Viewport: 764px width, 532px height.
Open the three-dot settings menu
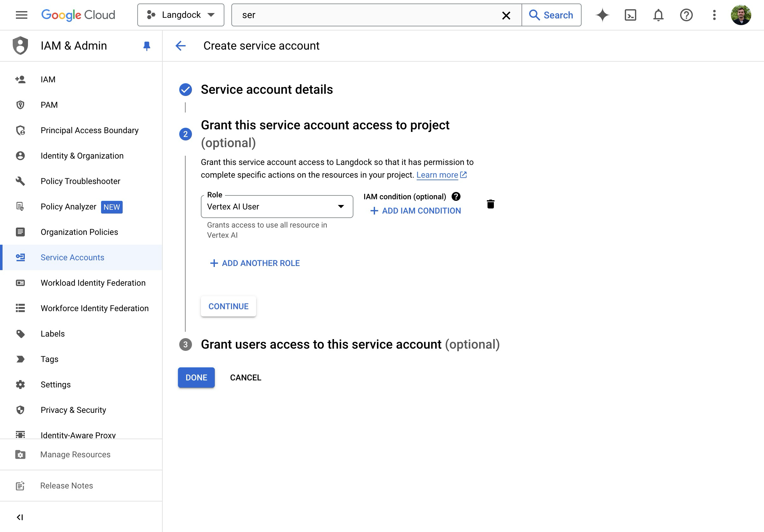pyautogui.click(x=714, y=15)
